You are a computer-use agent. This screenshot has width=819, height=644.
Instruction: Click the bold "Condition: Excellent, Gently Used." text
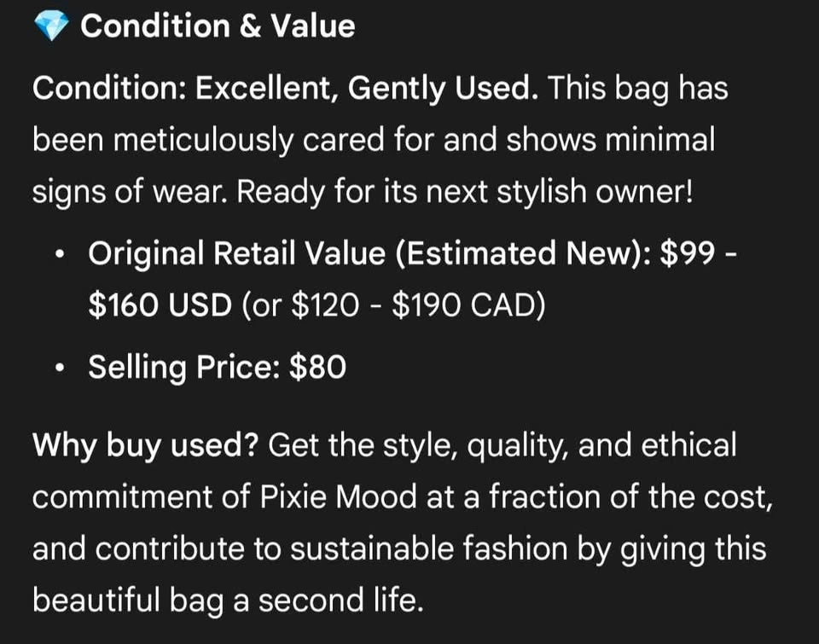pyautogui.click(x=285, y=89)
